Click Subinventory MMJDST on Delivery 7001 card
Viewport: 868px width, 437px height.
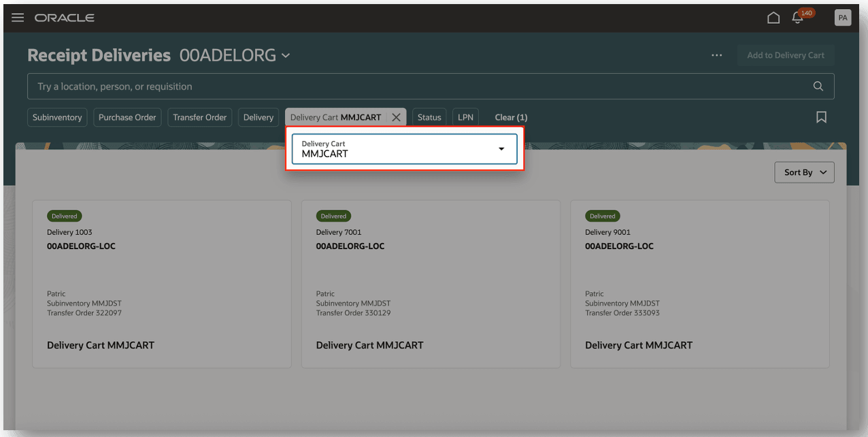353,304
